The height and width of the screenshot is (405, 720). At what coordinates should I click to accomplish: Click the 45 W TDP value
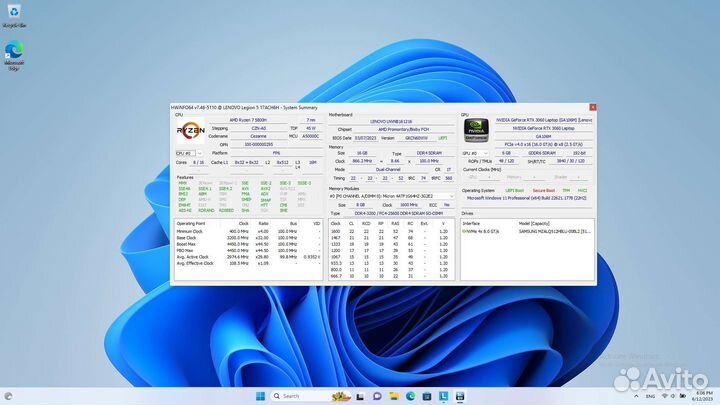point(311,129)
